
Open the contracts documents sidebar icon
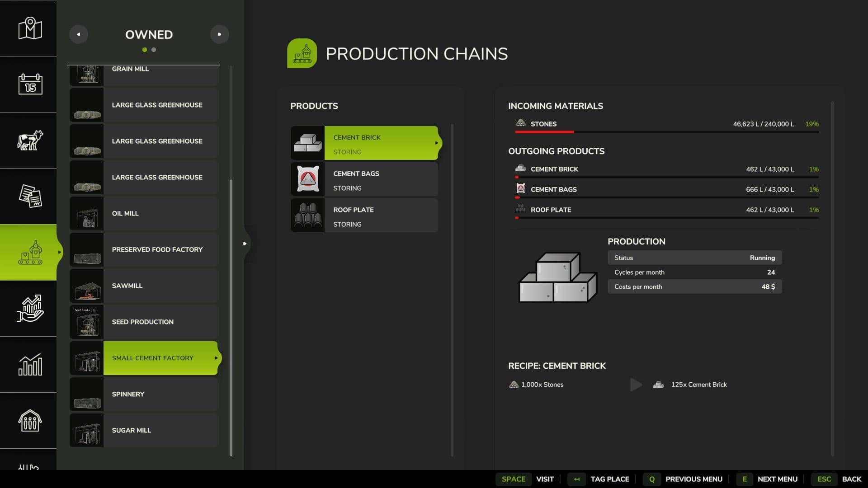(x=30, y=196)
